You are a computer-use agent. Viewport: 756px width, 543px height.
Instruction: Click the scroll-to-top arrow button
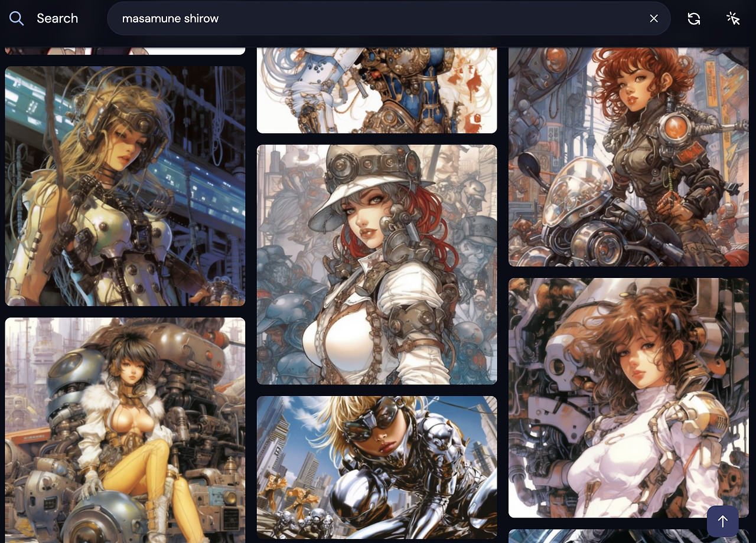(723, 521)
